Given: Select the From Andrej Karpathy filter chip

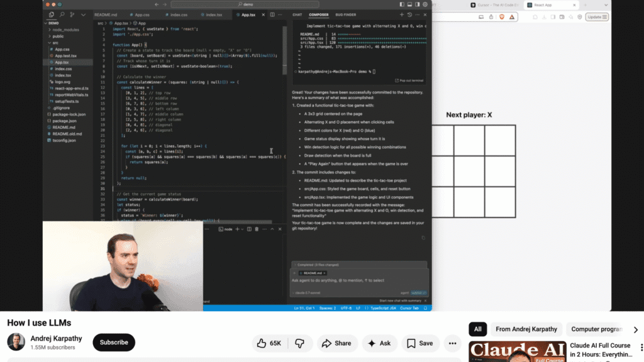Looking at the screenshot, I should (526, 329).
